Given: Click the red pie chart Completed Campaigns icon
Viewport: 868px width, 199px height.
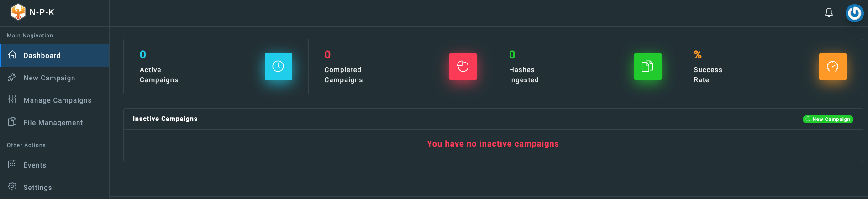Looking at the screenshot, I should 463,67.
